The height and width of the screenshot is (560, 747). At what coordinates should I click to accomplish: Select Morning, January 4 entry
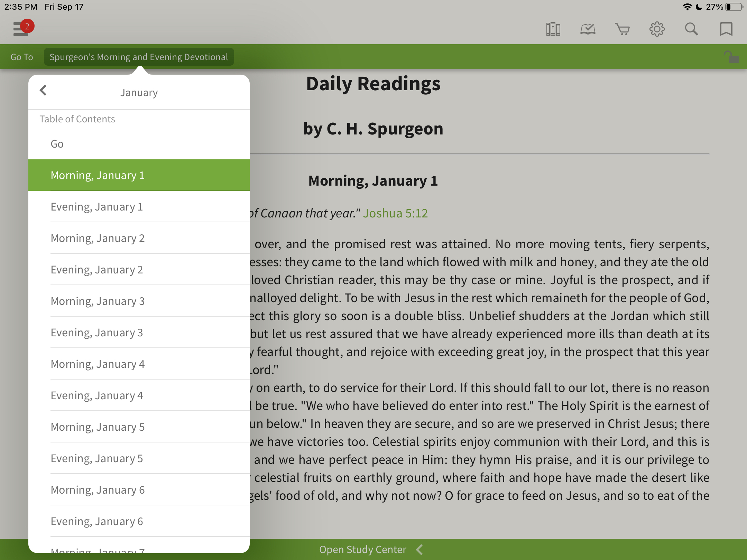(139, 364)
